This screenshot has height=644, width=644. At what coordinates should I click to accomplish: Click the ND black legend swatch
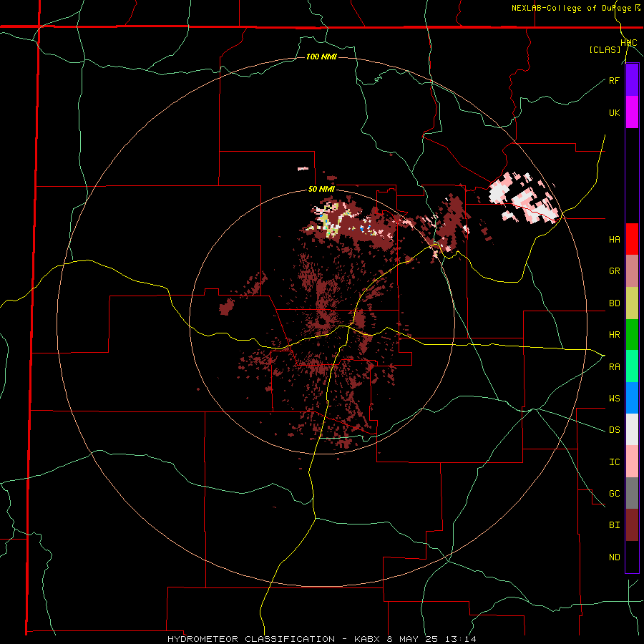pos(632,557)
